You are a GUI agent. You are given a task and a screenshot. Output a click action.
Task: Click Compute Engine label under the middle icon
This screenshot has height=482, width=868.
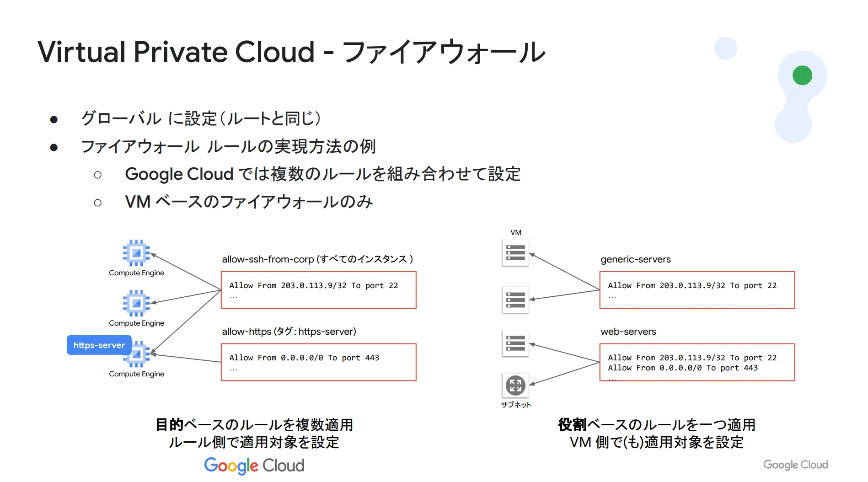(x=136, y=323)
